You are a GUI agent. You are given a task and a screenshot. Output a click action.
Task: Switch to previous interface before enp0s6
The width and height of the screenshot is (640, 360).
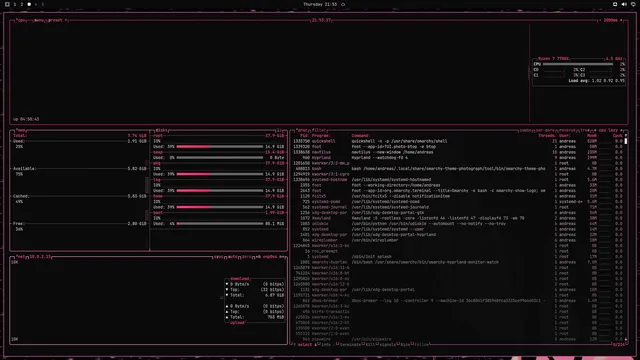click(x=258, y=257)
